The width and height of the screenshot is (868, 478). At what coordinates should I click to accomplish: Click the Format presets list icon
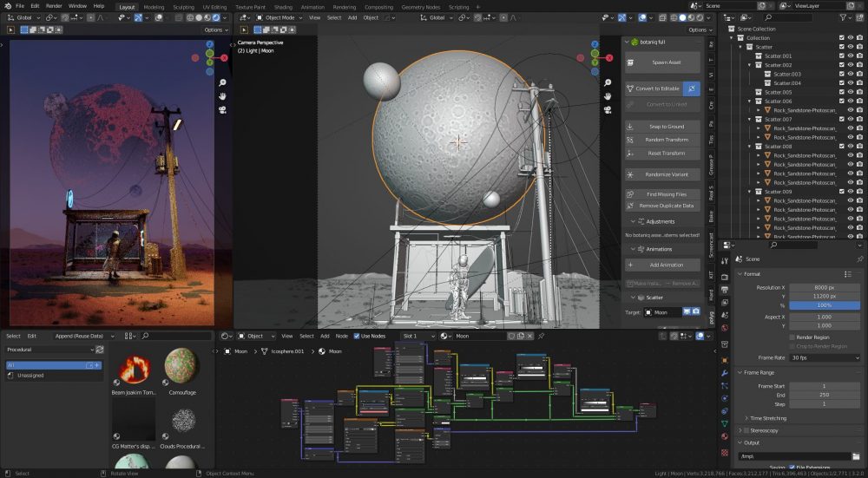click(847, 274)
